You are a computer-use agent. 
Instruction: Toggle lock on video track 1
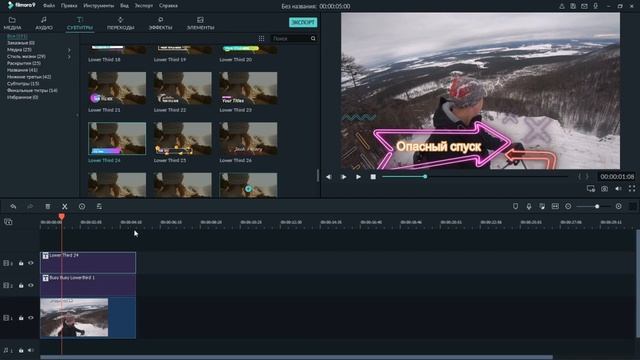tap(21, 318)
